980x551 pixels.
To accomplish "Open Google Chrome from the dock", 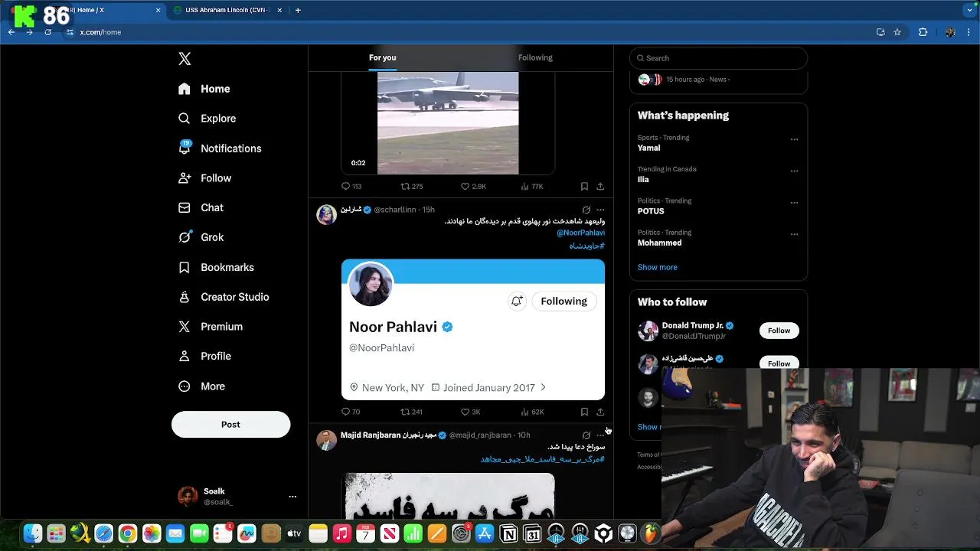I will tap(128, 533).
